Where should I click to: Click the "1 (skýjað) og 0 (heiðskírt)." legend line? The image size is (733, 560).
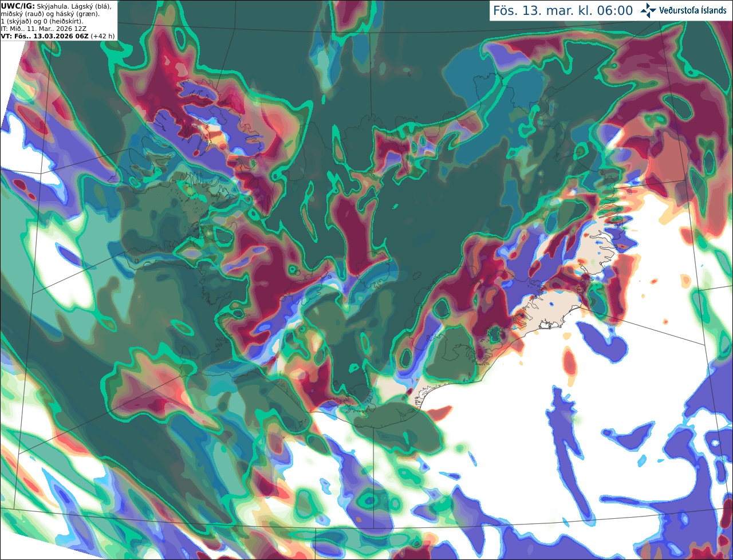pos(42,21)
